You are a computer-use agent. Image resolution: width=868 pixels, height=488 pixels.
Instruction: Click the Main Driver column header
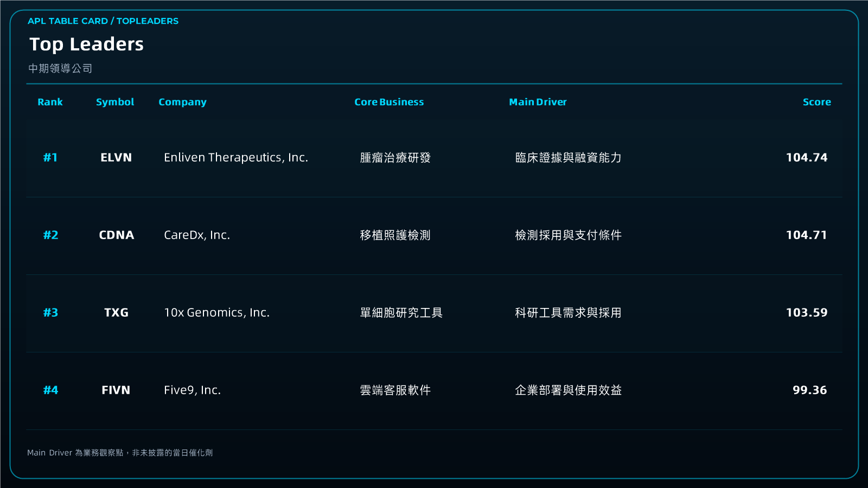538,102
